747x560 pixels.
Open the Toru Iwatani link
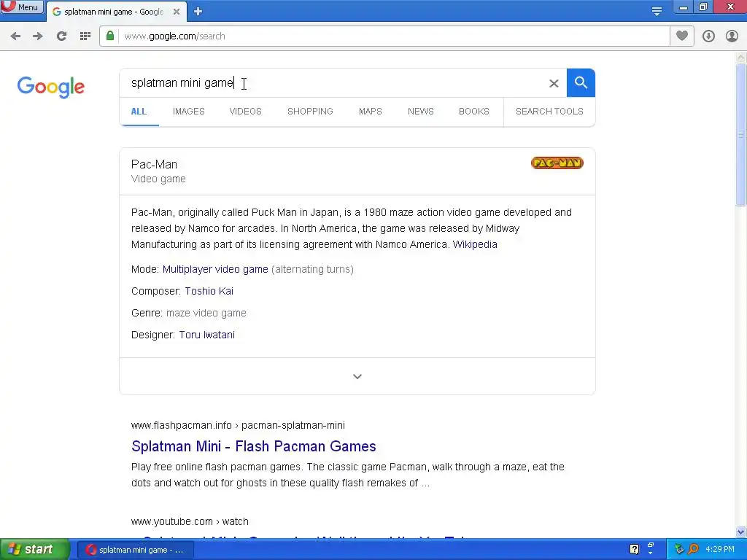click(206, 335)
